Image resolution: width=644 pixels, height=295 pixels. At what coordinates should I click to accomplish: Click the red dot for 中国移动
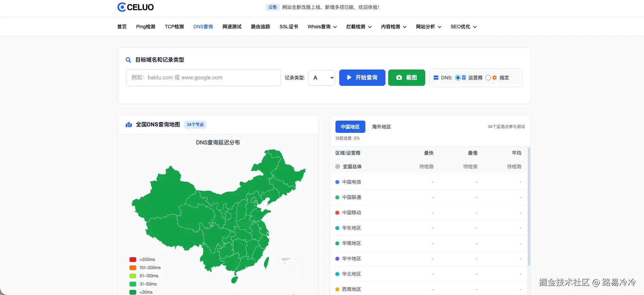(337, 213)
